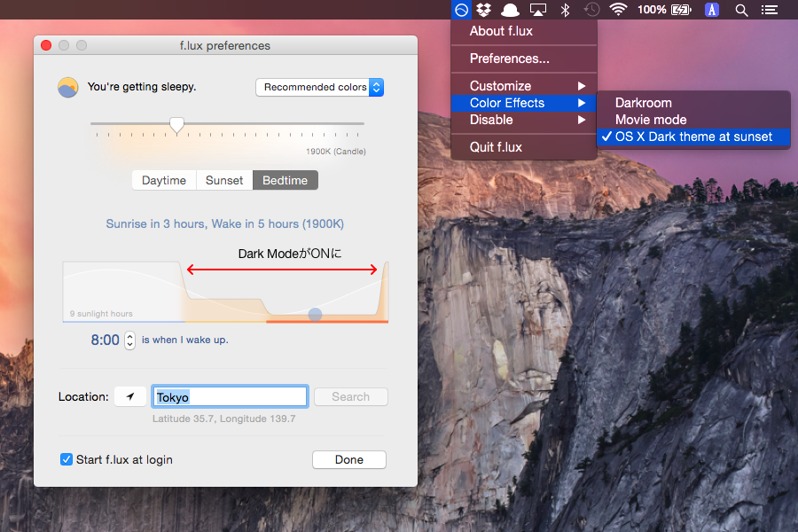
Task: Click the wake time stepper arrows
Action: pos(129,340)
